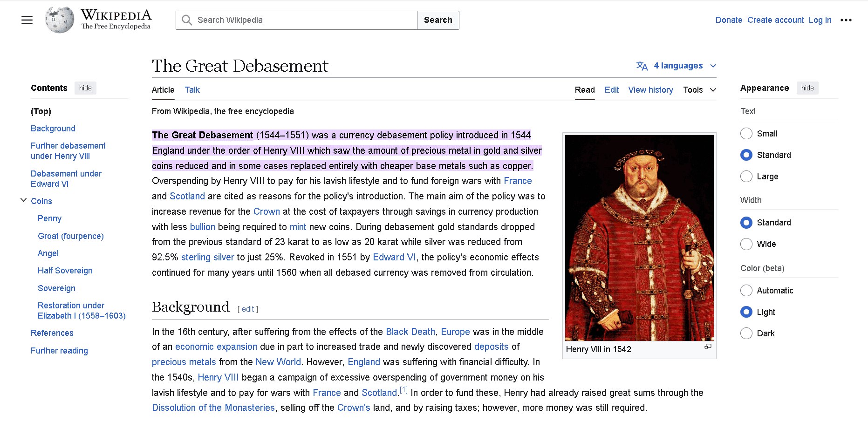Select Standard width option

pyautogui.click(x=746, y=223)
